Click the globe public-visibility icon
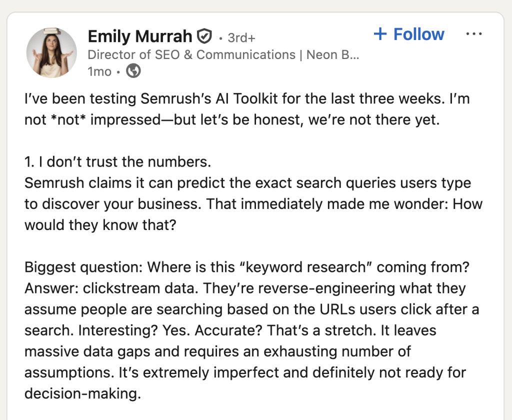 [x=133, y=71]
